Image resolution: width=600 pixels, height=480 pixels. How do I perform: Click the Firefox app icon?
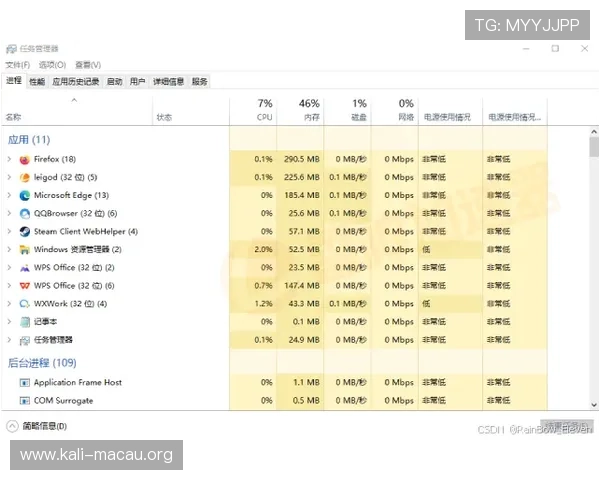(x=24, y=160)
